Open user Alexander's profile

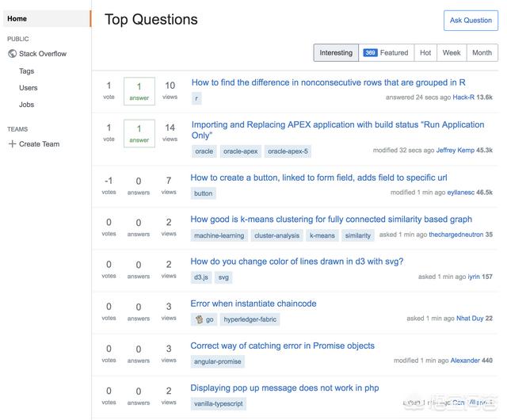pyautogui.click(x=465, y=361)
